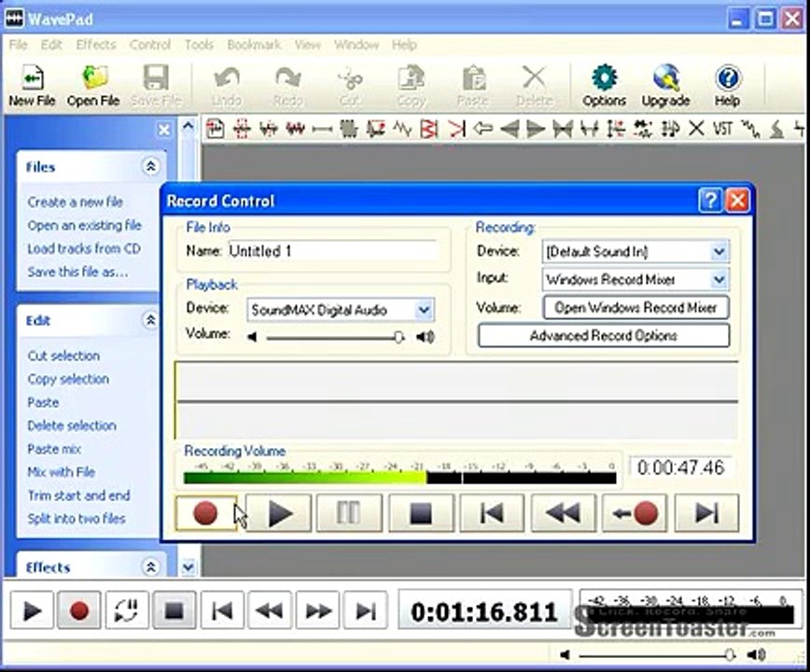
Task: Click 'Create a new file' link
Action: tap(76, 202)
